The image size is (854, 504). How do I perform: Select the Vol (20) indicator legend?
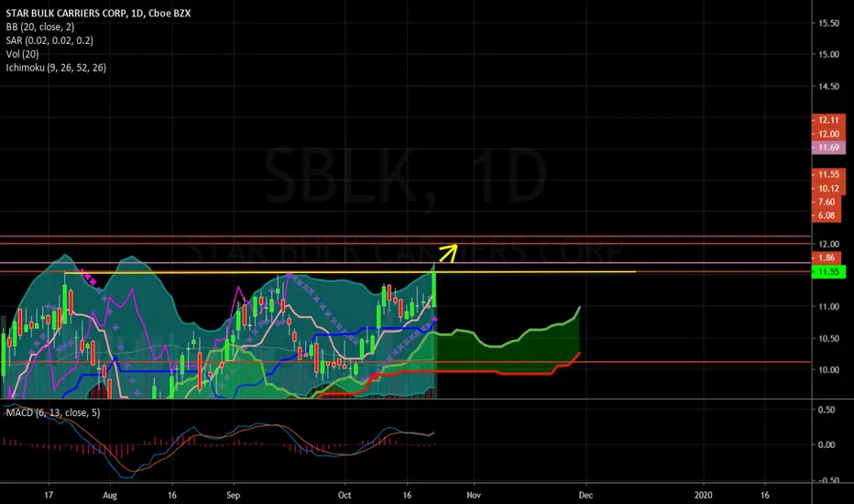pyautogui.click(x=22, y=54)
